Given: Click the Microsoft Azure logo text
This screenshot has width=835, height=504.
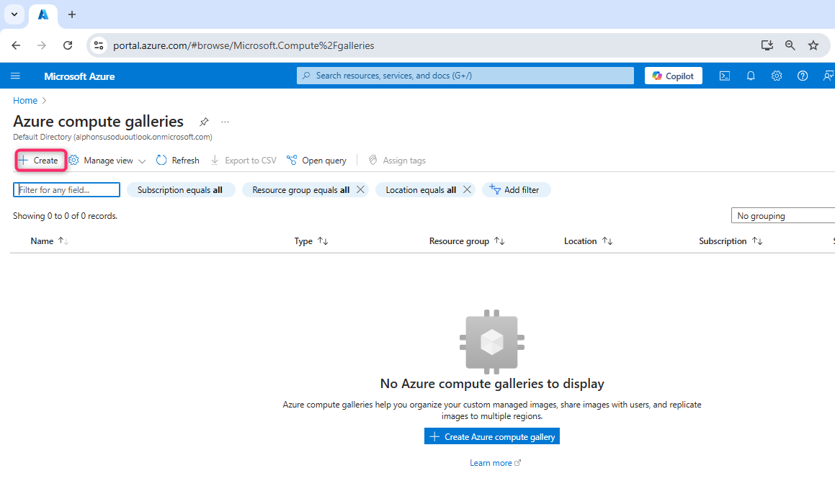Looking at the screenshot, I should pos(79,76).
